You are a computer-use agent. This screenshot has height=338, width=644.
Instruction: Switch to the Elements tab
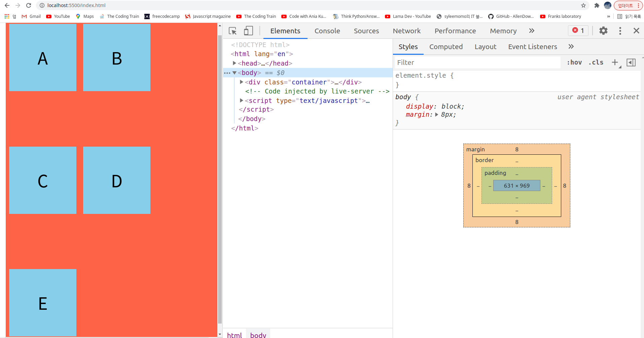click(285, 31)
